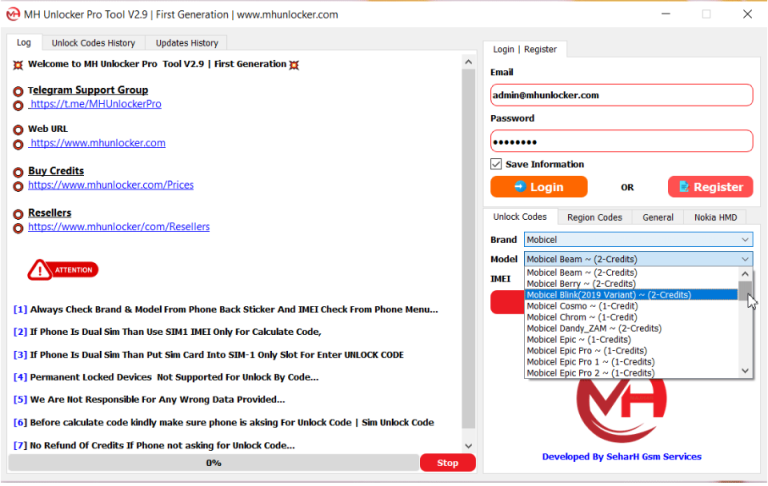
Task: Open the https://www.mhunlocker.com link
Action: click(97, 143)
